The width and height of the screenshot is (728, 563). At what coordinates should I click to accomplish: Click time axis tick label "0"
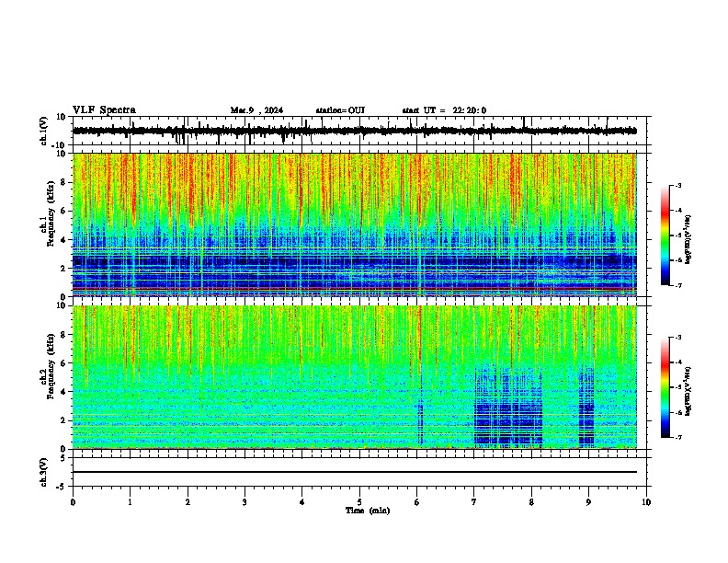[73, 502]
